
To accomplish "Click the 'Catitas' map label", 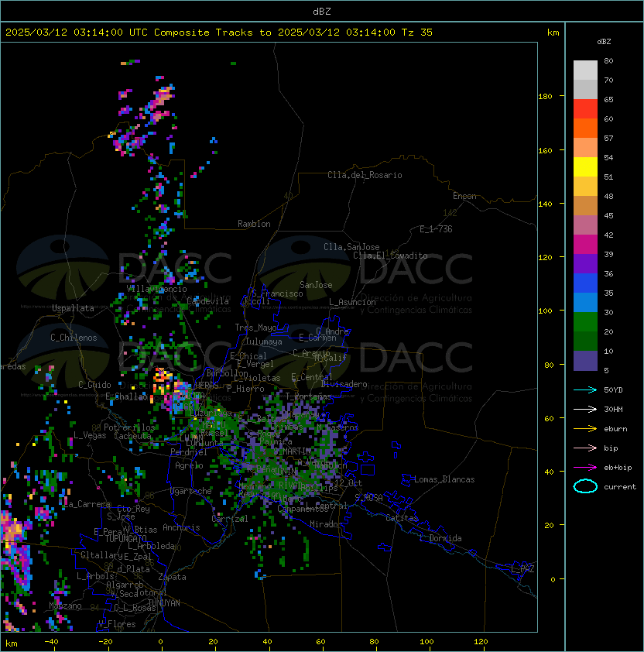I will coord(402,518).
